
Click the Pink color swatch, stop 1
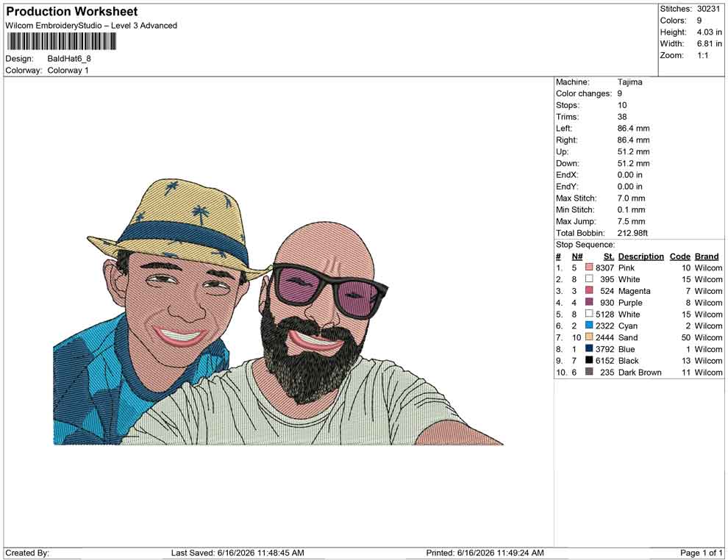click(x=589, y=268)
